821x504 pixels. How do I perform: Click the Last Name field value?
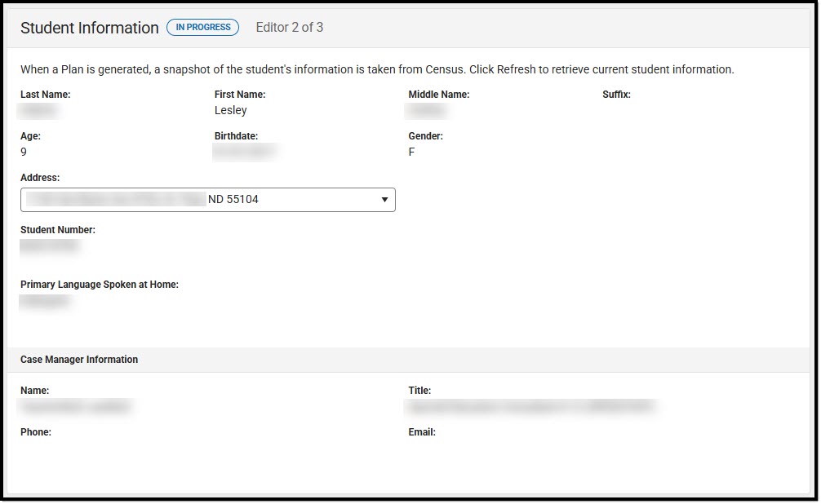pyautogui.click(x=39, y=110)
